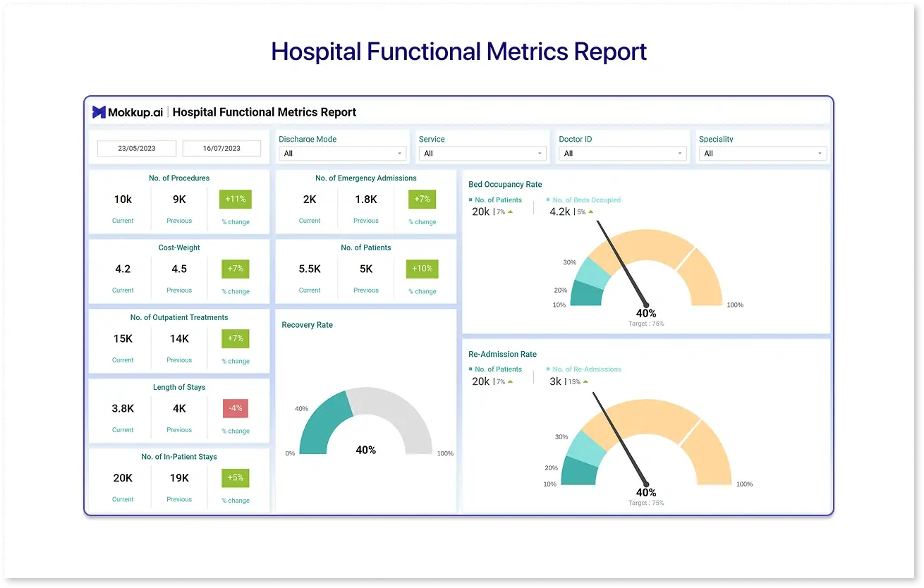Click the 20K in-patient stays value
Viewport: 924px width, 588px height.
pos(123,478)
